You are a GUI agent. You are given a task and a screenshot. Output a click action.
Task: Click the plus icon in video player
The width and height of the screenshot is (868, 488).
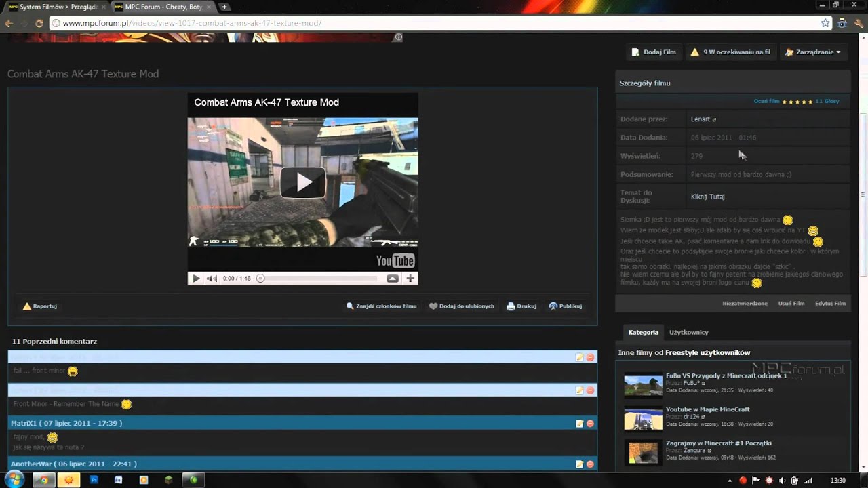pyautogui.click(x=410, y=279)
